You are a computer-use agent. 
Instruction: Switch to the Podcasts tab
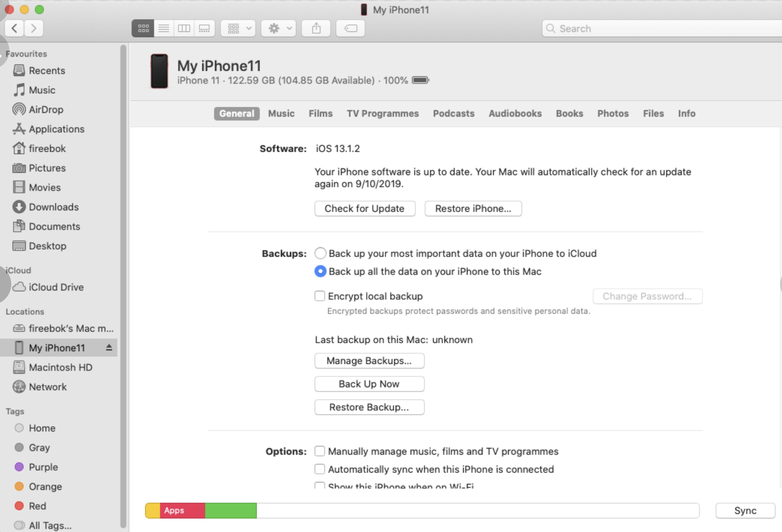(454, 114)
